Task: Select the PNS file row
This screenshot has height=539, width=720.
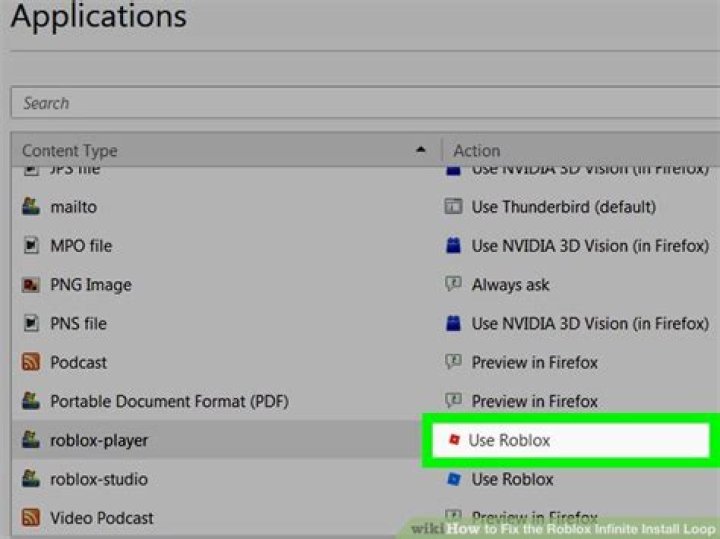Action: coord(78,324)
